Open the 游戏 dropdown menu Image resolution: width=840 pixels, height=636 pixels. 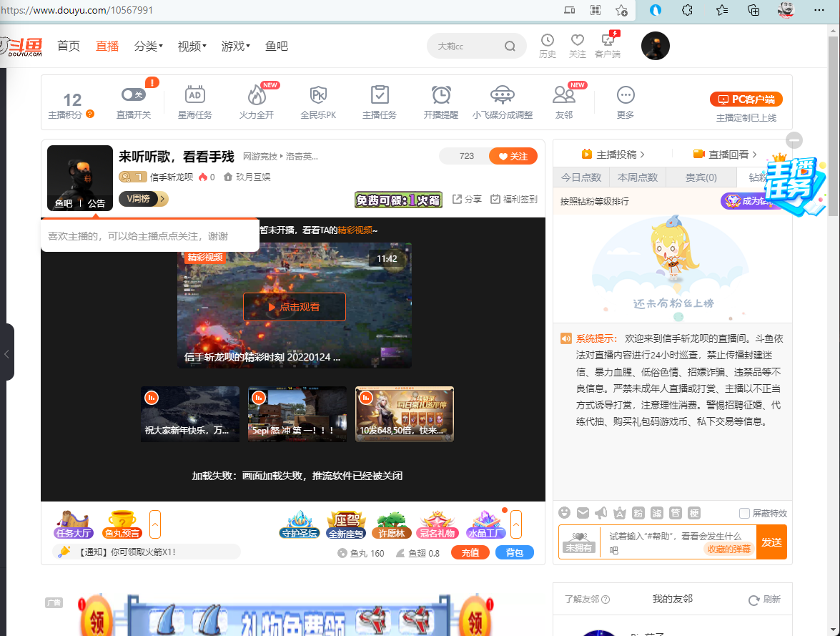pyautogui.click(x=236, y=46)
